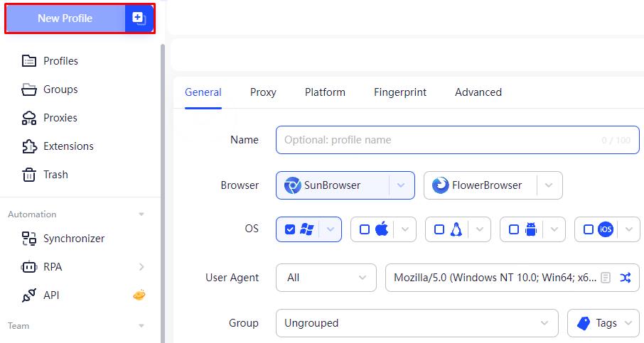The image size is (644, 343).
Task: Open the Trash from the sidebar
Action: click(x=45, y=175)
